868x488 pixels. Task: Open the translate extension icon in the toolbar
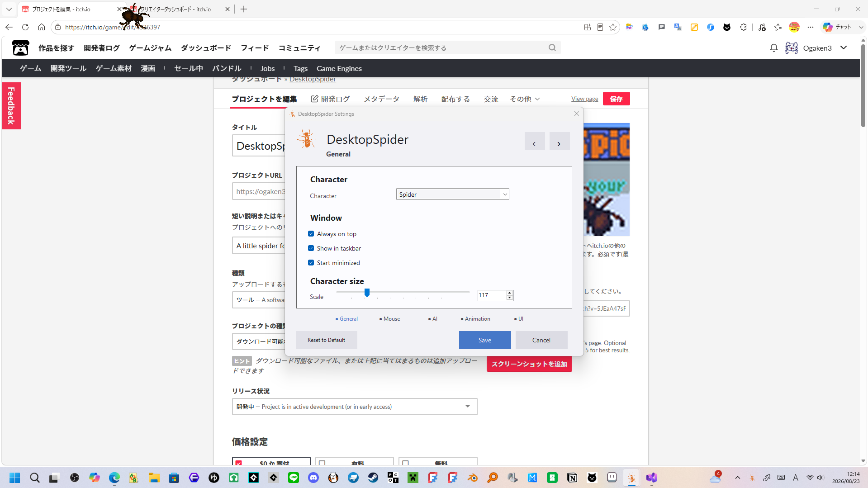[x=678, y=27]
